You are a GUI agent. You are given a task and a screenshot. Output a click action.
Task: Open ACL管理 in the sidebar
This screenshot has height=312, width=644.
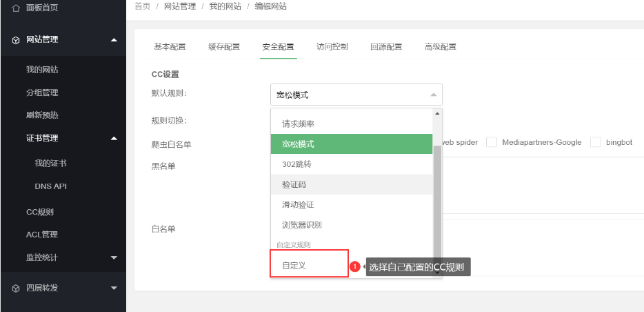coord(42,235)
